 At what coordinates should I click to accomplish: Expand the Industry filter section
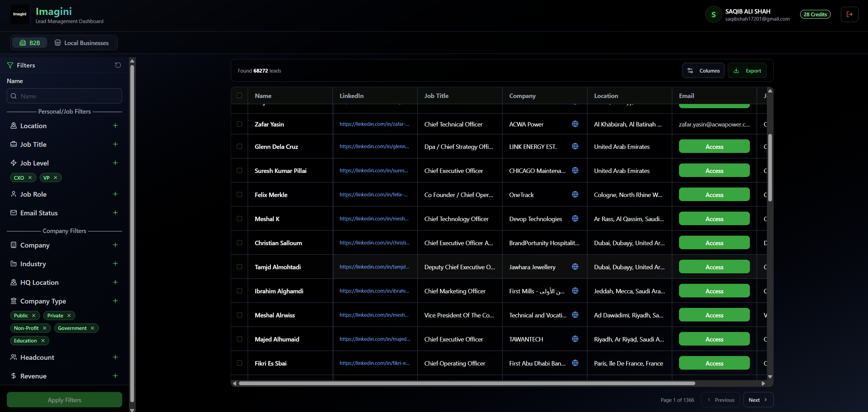[x=115, y=264]
